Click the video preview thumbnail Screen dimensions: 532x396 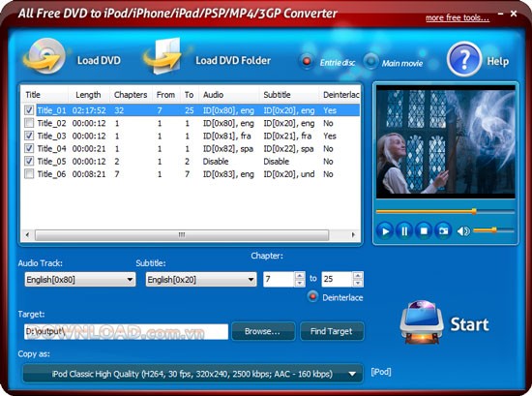point(446,141)
